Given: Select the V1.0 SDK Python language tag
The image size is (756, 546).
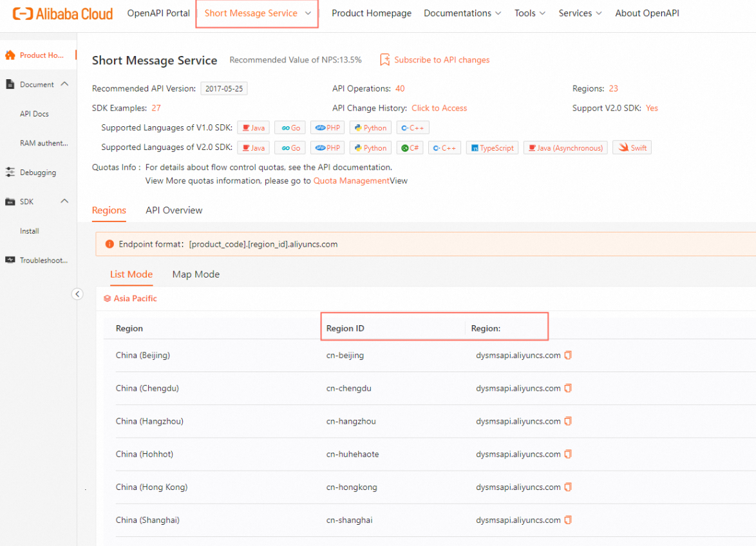Looking at the screenshot, I should click(370, 127).
